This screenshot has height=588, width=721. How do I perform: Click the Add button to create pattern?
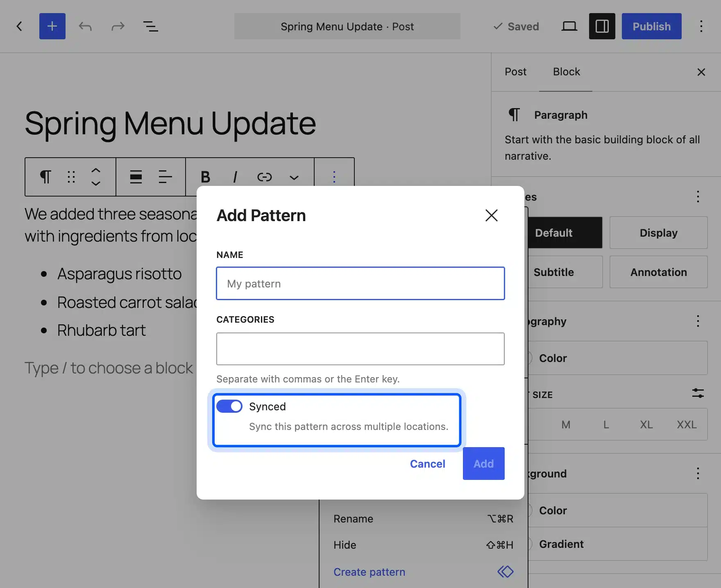[484, 464]
